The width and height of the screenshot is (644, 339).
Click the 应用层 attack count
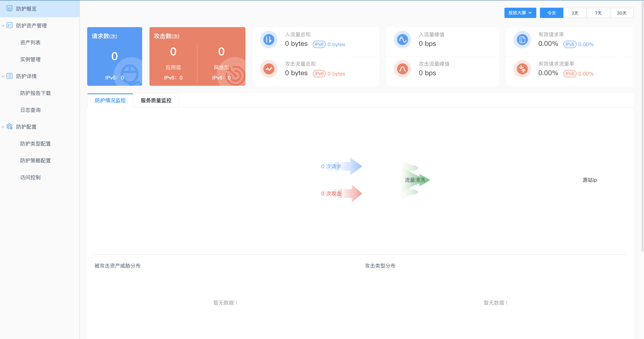173,51
